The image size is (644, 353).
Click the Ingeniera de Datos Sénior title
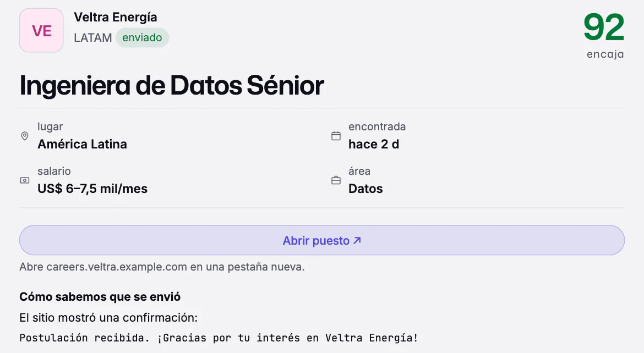click(x=172, y=85)
